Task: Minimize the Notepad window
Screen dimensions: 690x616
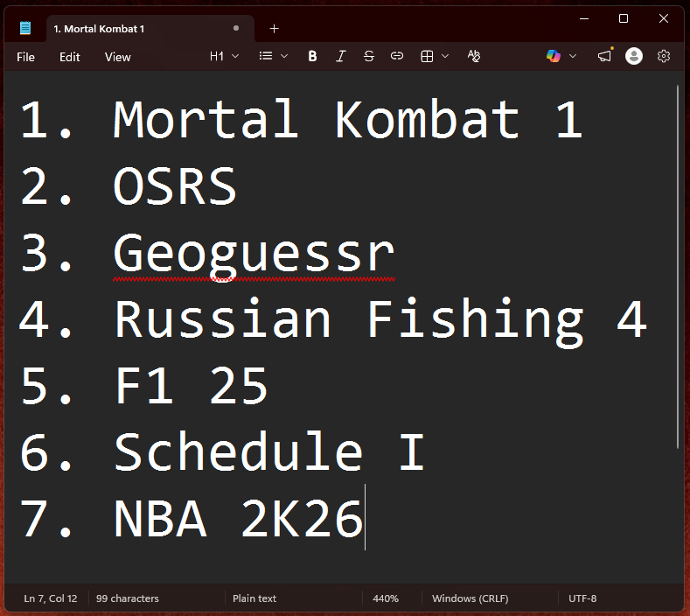Action: point(584,18)
